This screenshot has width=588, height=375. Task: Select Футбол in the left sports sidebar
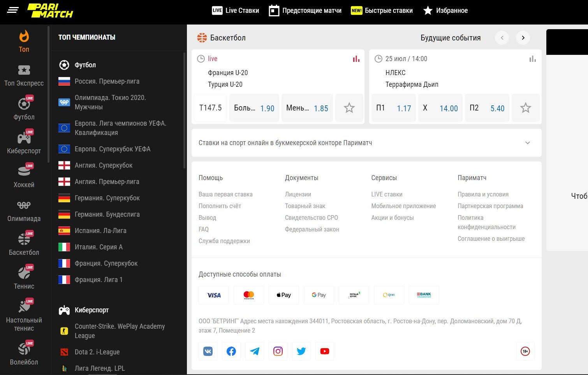click(x=24, y=109)
